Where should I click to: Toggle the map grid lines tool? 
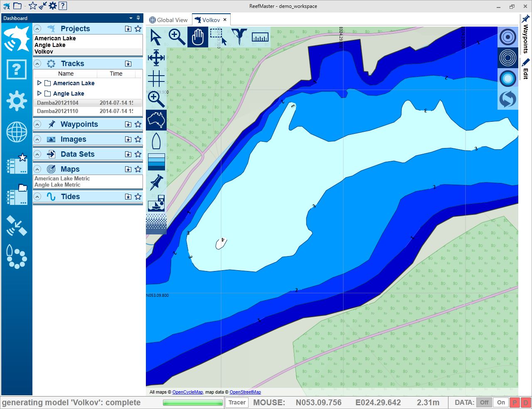point(156,79)
